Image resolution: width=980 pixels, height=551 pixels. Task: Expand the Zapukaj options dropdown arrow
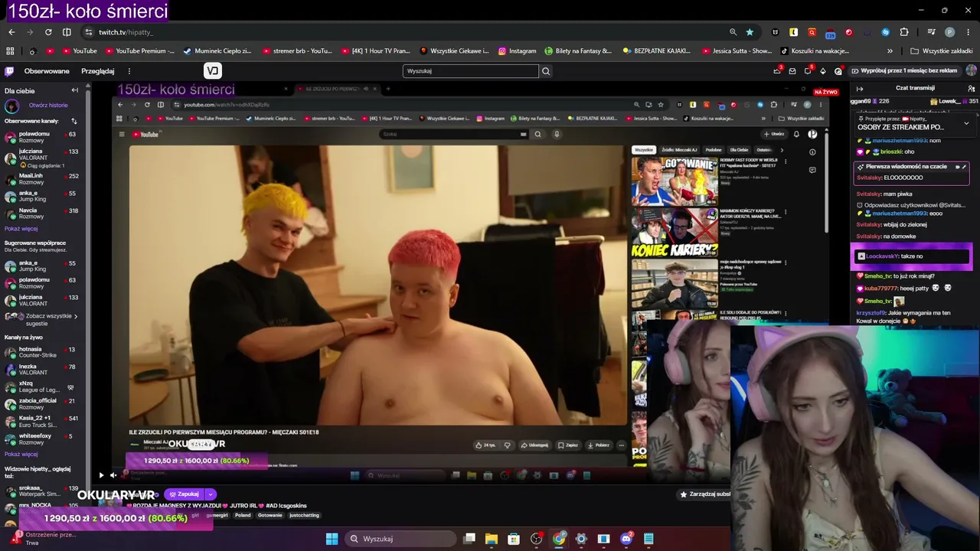[x=210, y=494]
